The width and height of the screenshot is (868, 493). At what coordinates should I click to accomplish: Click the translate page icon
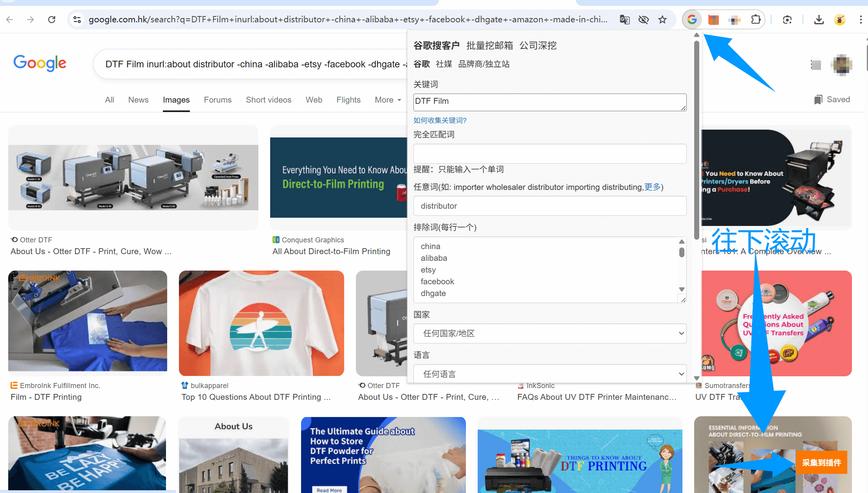coord(625,20)
